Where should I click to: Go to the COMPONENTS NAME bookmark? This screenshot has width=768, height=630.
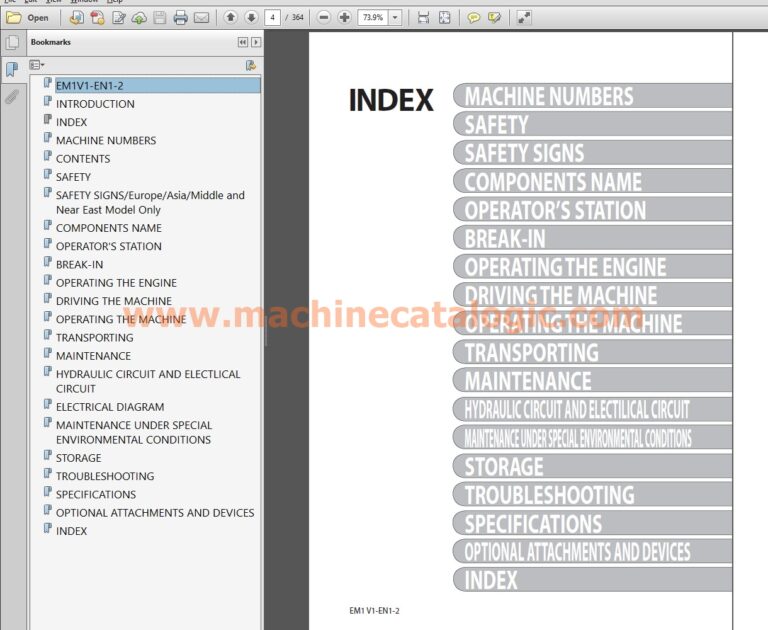(x=109, y=228)
